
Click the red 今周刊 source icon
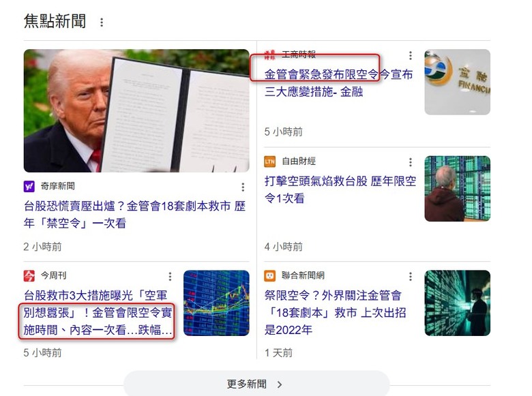click(29, 275)
